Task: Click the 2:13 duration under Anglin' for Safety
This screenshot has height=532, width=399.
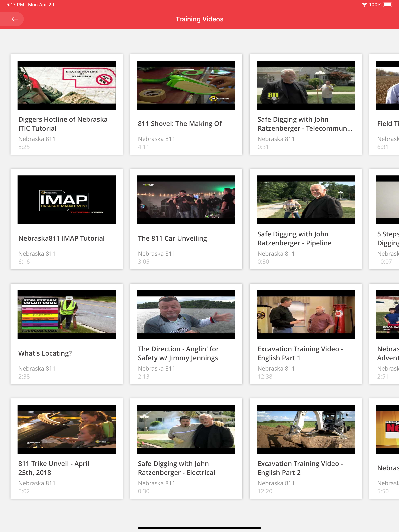Action: click(x=144, y=376)
